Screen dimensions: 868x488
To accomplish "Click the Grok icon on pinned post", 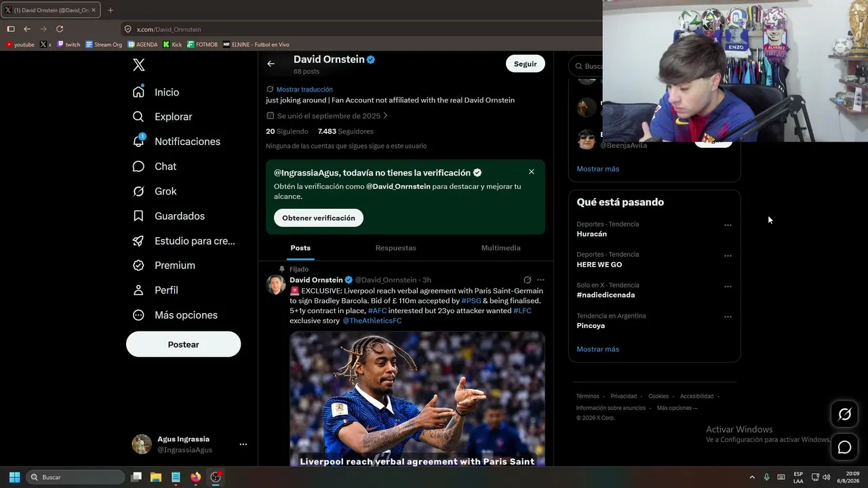I will tap(527, 280).
